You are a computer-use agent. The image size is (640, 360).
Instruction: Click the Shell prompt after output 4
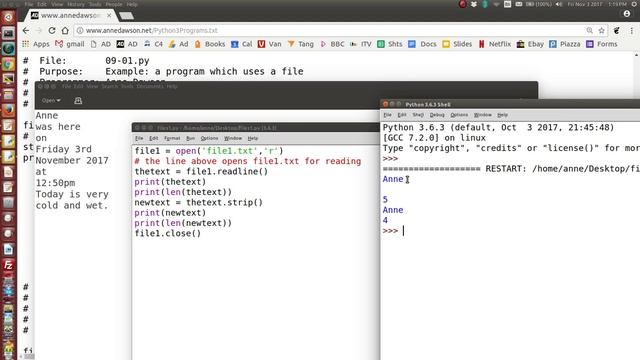390,231
